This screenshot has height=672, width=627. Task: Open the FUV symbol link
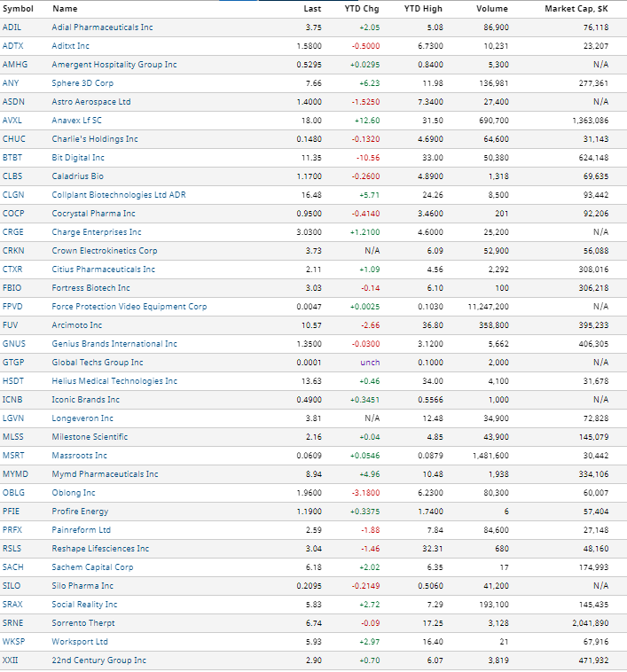(11, 325)
